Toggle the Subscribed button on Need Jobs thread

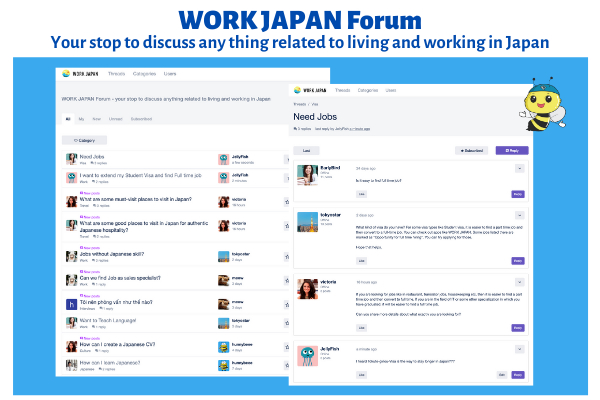coord(472,150)
